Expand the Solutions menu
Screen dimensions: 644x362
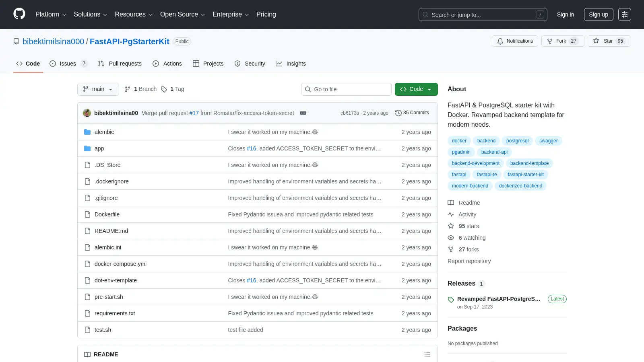point(91,14)
